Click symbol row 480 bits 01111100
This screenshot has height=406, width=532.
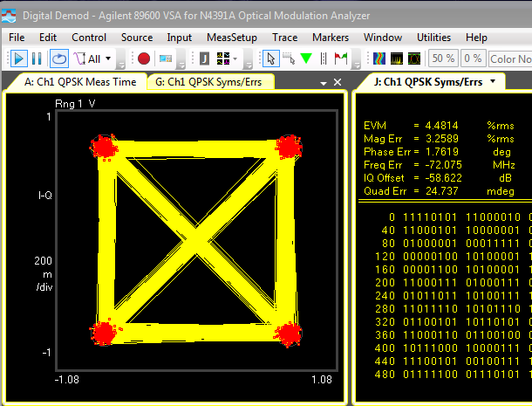point(430,375)
